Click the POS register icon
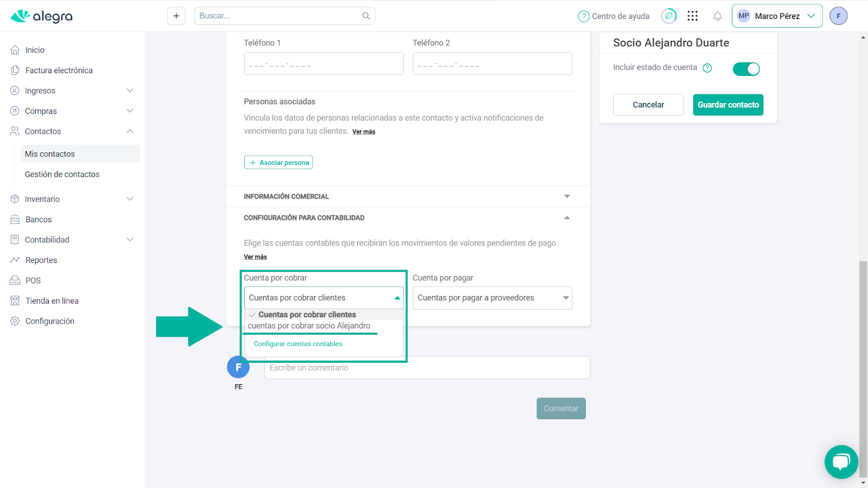868x488 pixels. point(15,280)
